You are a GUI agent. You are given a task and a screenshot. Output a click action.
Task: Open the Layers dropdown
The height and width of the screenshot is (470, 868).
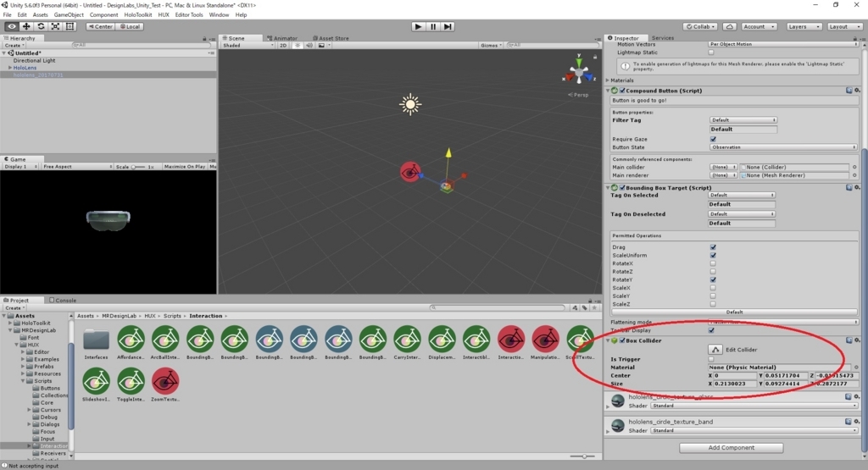click(804, 26)
